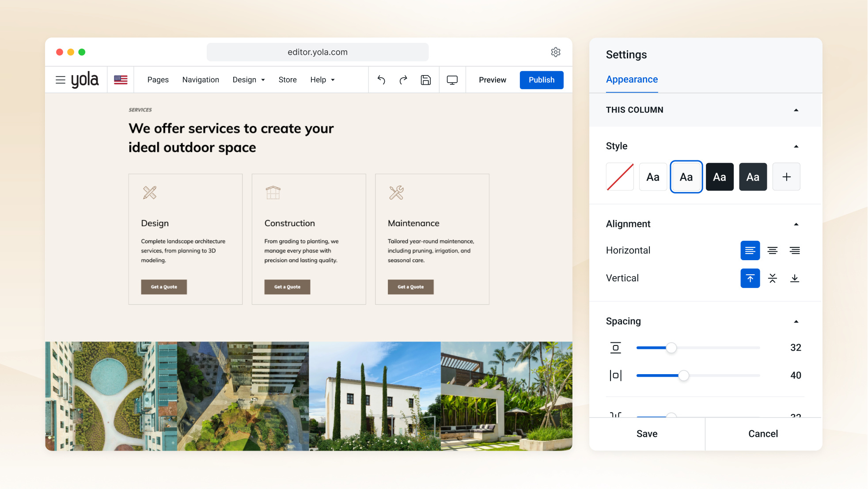Publish the website
Viewport: 868px width, 489px height.
tap(542, 80)
